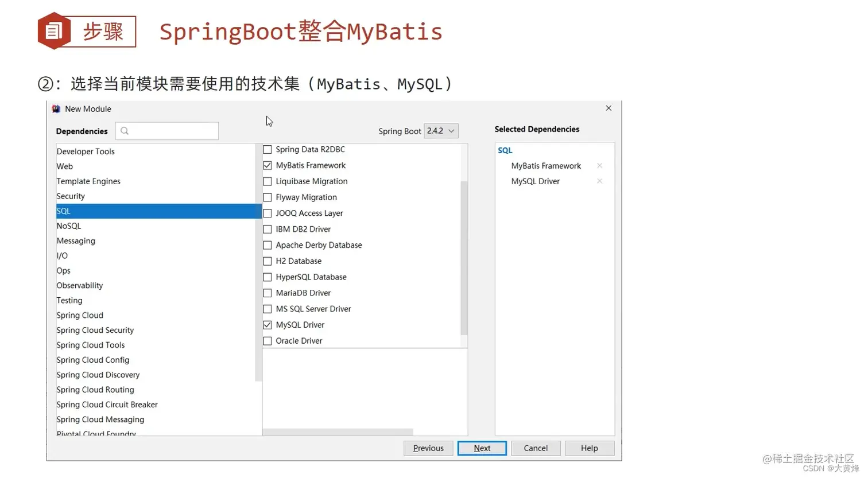Select the highlighted SQL category

pyautogui.click(x=158, y=211)
